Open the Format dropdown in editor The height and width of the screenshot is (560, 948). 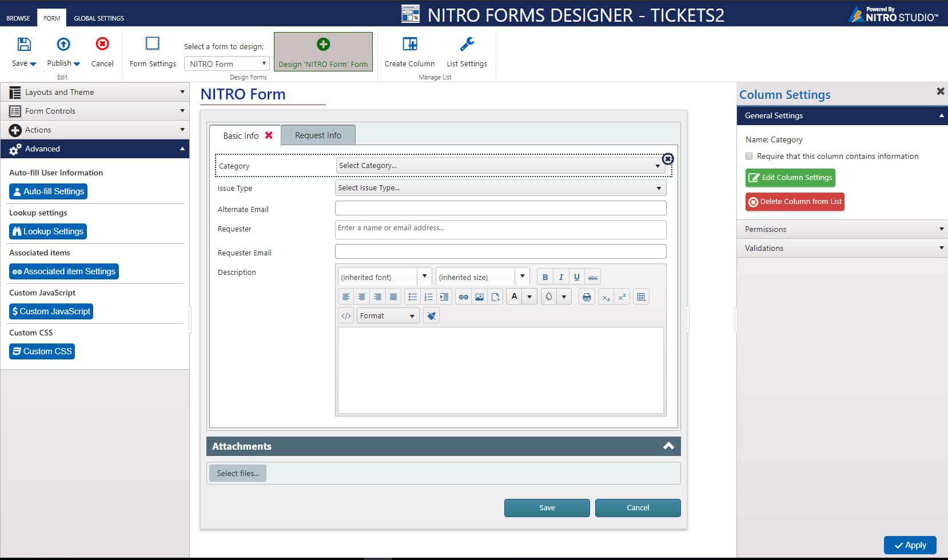point(388,315)
